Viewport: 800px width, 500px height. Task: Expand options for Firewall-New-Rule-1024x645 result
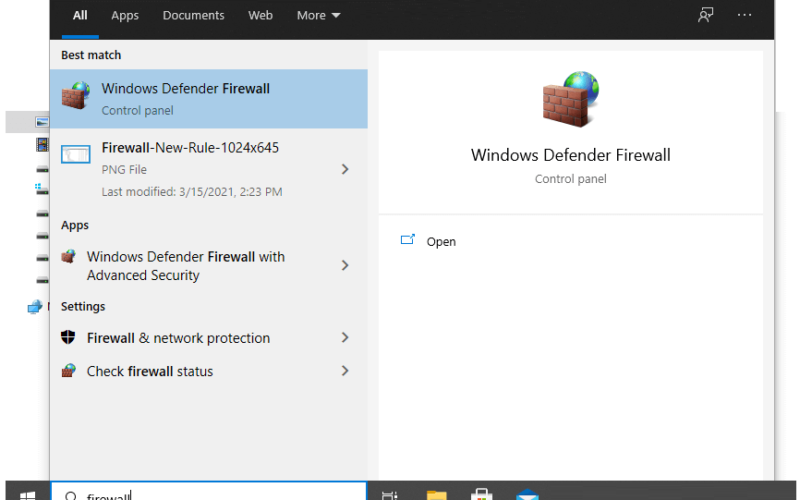pos(345,169)
